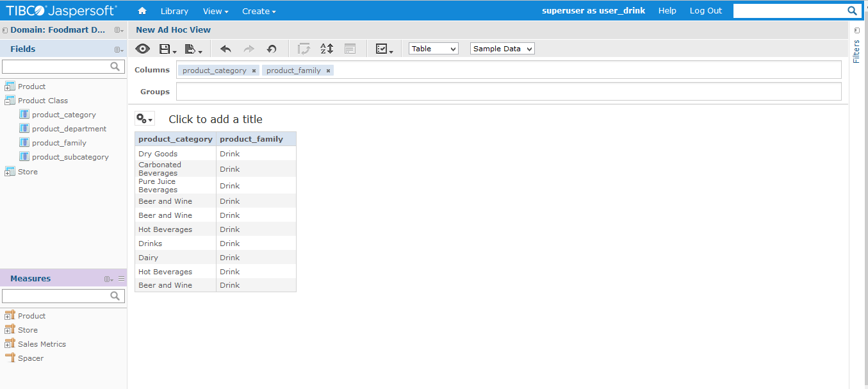Expand the Store node in Measures

8,332
